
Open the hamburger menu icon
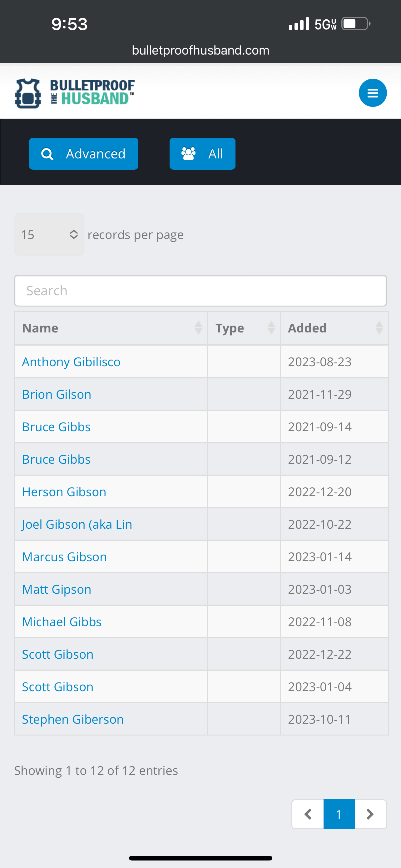[372, 93]
